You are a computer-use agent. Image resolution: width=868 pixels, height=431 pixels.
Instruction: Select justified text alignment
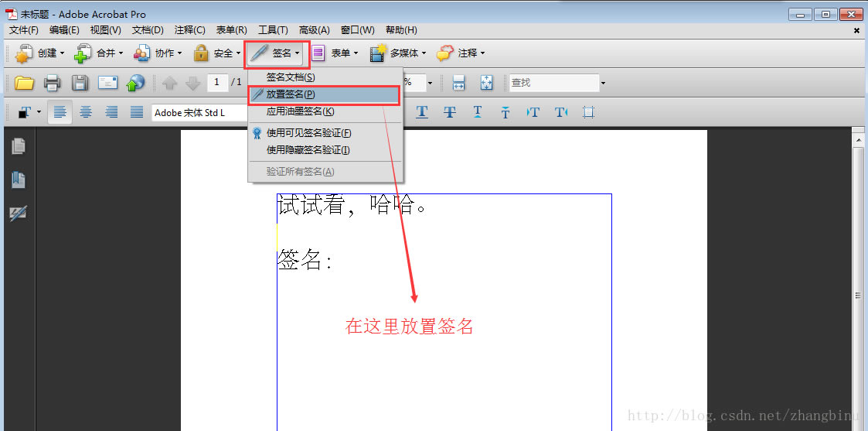click(x=137, y=112)
